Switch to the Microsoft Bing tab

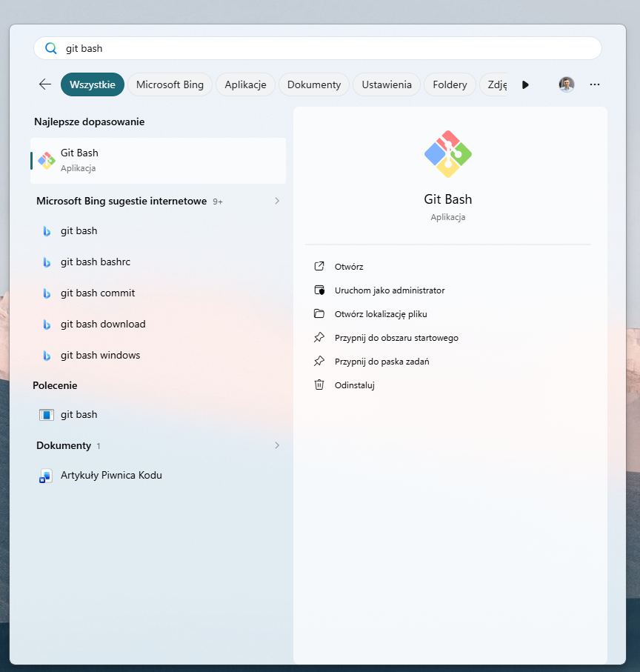coord(170,84)
